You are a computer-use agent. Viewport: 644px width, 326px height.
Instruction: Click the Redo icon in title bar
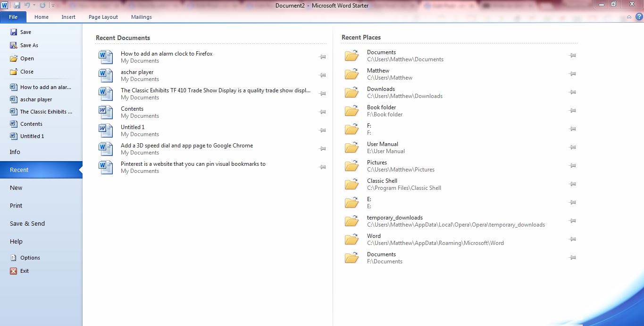[42, 5]
